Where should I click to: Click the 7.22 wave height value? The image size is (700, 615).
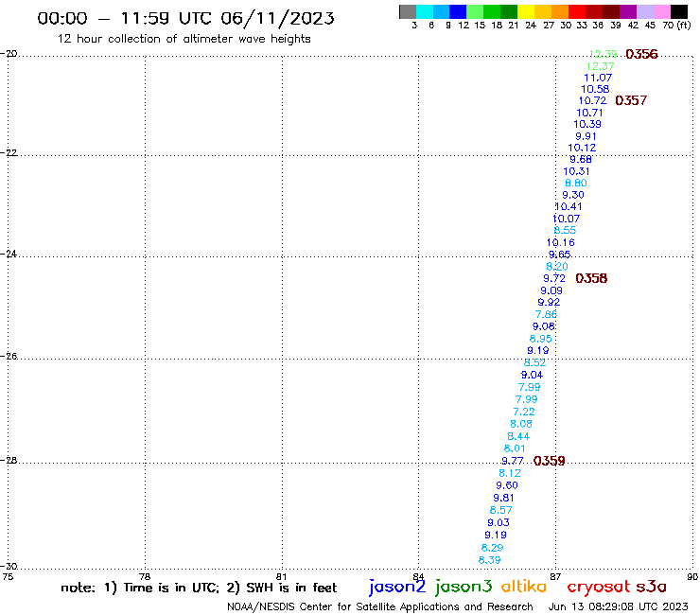click(x=524, y=412)
